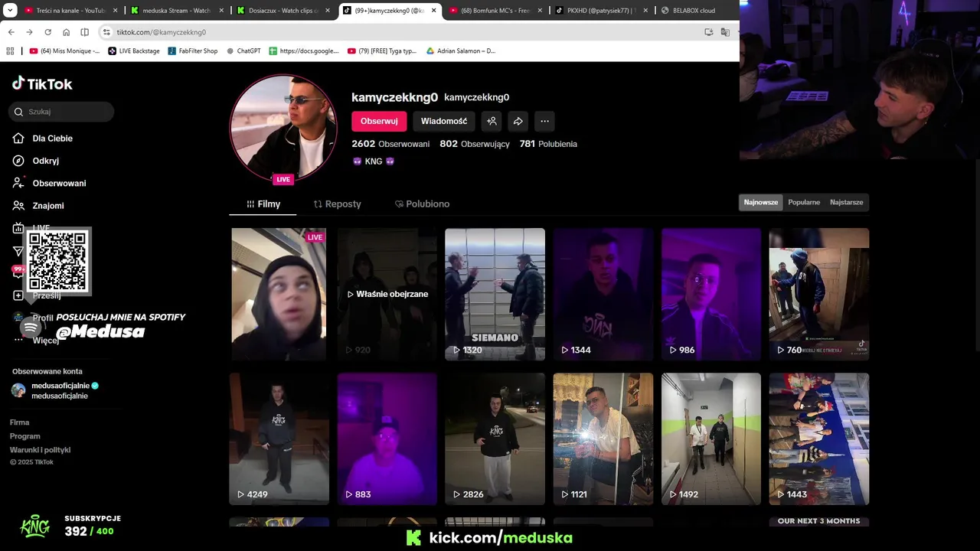The image size is (980, 551).
Task: Open video with 4249 views
Action: pos(279,439)
